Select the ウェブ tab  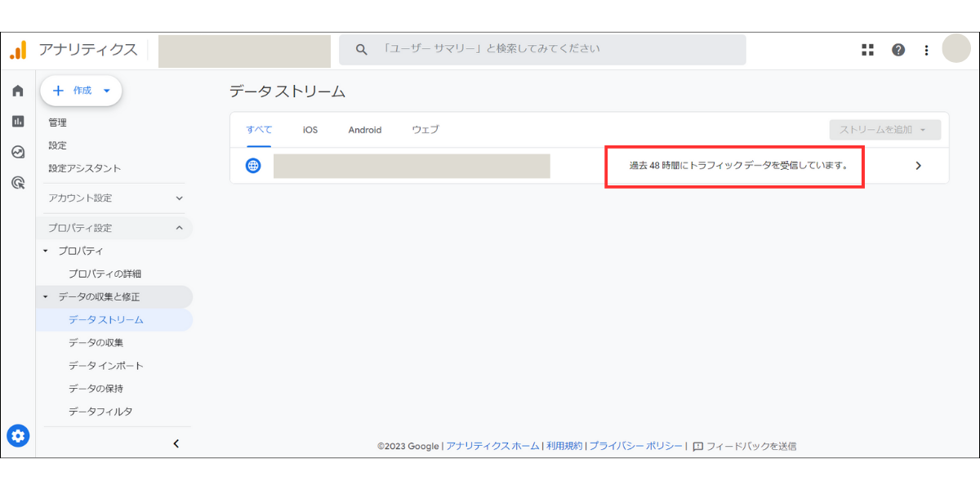(x=425, y=130)
